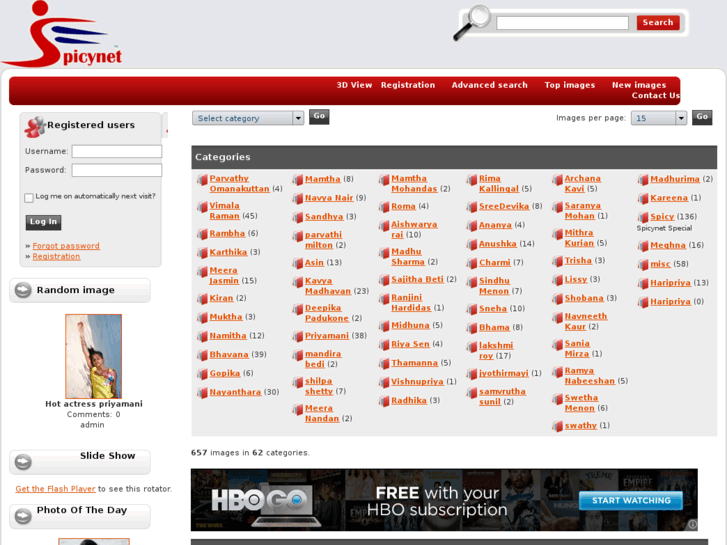This screenshot has width=727, height=545.
Task: Click the red Search button
Action: (658, 22)
